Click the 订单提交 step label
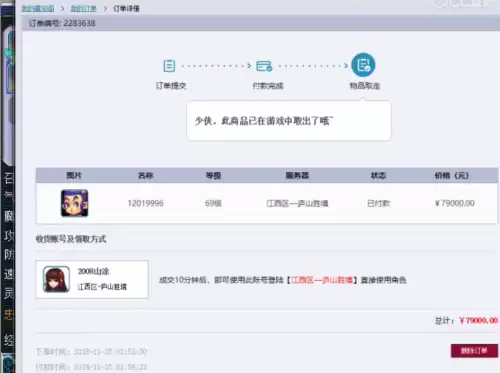The image size is (500, 373). pos(171,86)
